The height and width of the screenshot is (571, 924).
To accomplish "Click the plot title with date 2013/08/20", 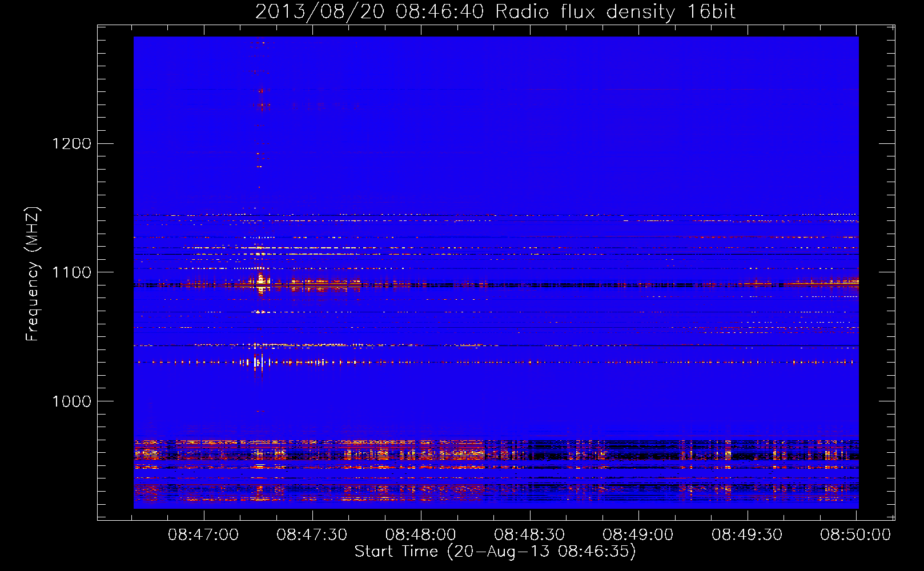I will (x=495, y=11).
